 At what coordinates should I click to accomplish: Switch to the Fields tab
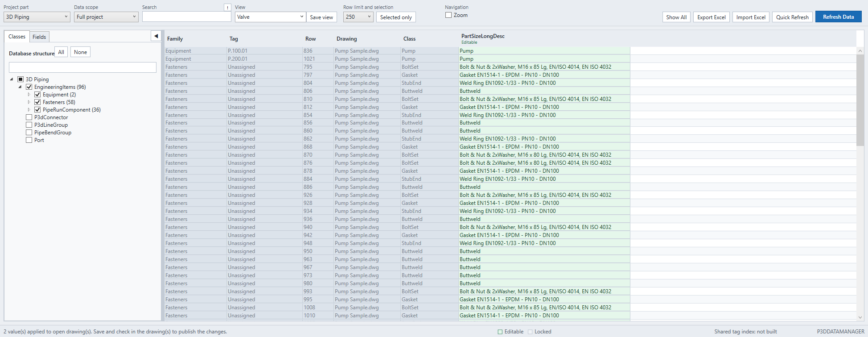click(x=39, y=37)
